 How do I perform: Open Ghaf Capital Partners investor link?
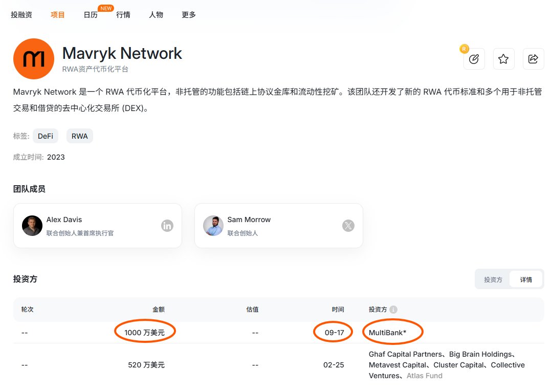click(405, 354)
